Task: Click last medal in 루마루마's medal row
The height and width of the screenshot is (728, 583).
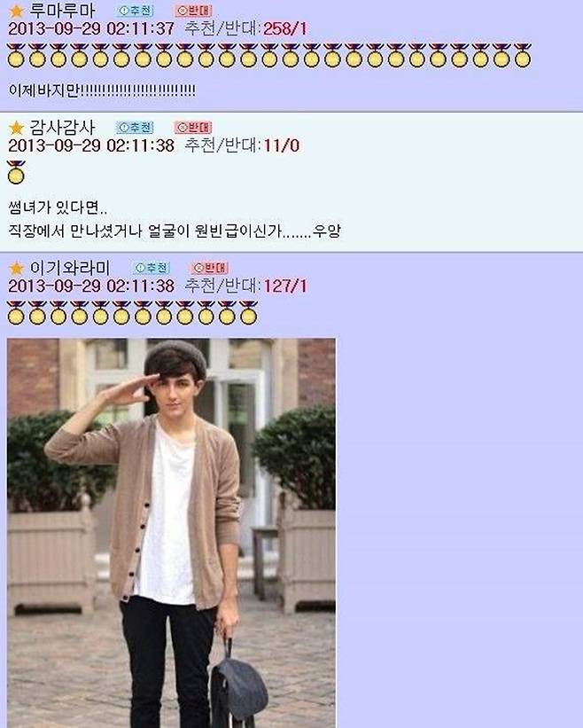Action: pyautogui.click(x=522, y=55)
